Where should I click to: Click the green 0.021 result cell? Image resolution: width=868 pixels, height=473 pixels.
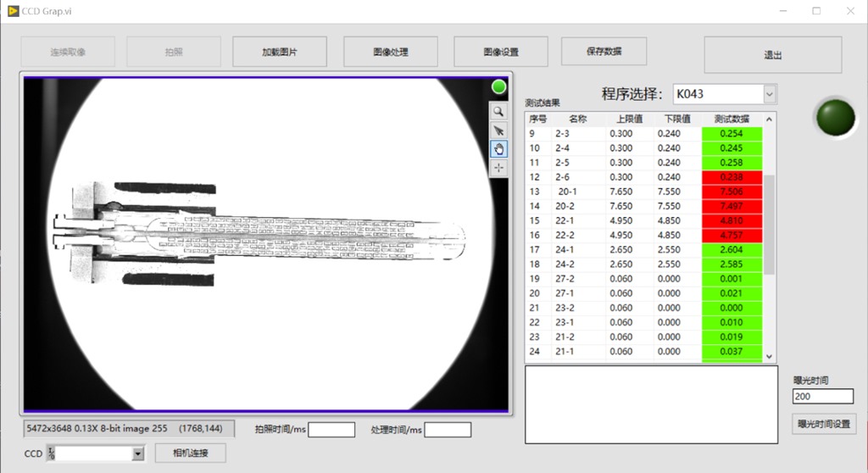[x=732, y=293]
